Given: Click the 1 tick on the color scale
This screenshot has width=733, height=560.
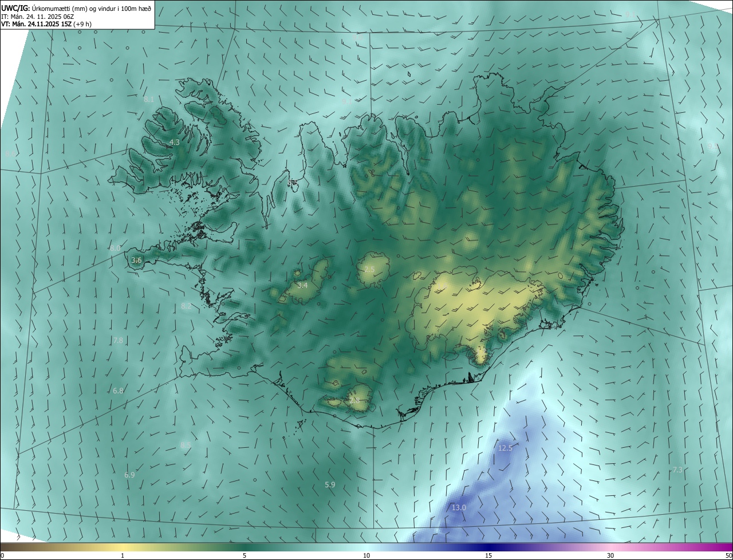Looking at the screenshot, I should tap(123, 555).
